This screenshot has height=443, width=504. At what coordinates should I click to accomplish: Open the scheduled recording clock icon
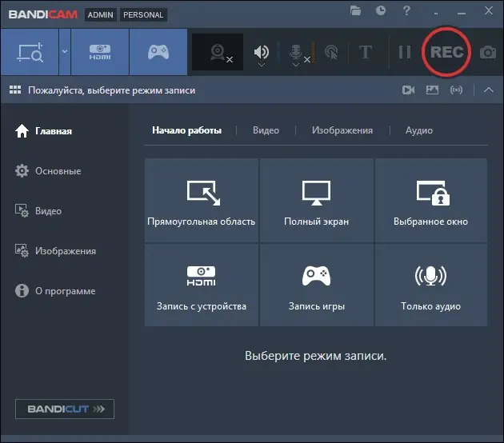pyautogui.click(x=381, y=10)
